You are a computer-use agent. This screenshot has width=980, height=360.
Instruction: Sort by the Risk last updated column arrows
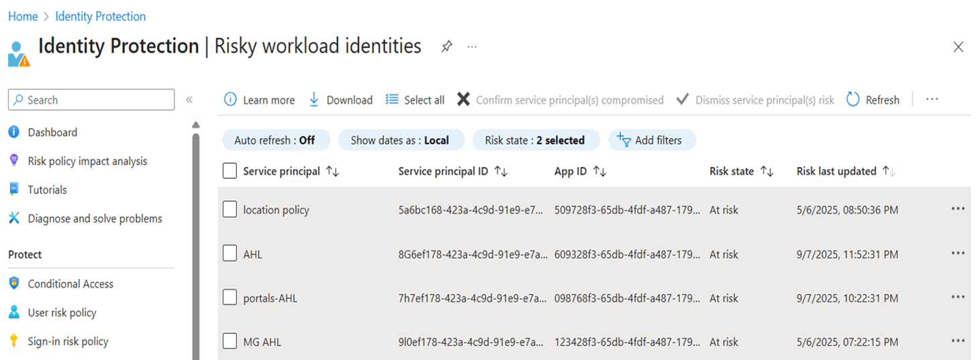(x=889, y=172)
